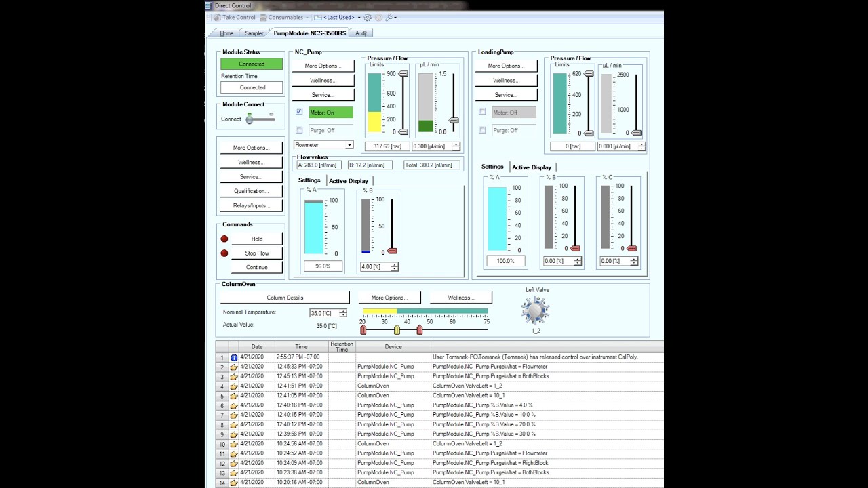Click column oven yellow temperature marker
868x488 pixels.
(x=397, y=330)
